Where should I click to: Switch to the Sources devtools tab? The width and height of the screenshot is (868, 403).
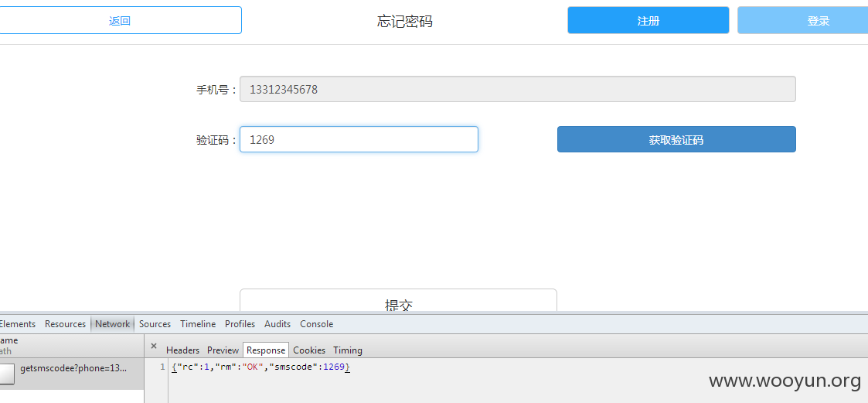coord(155,324)
